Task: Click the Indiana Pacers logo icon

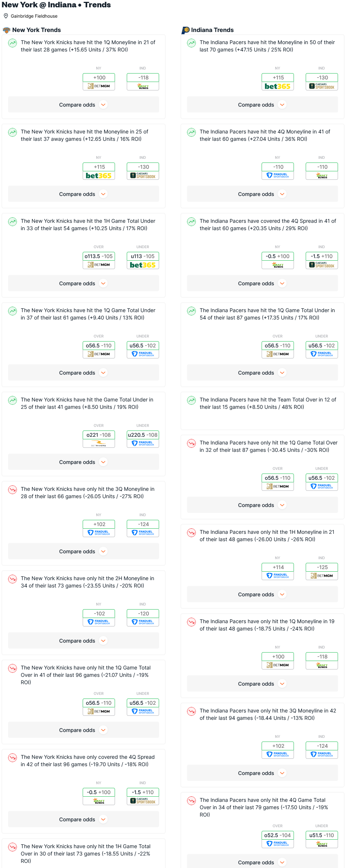Action: point(186,30)
